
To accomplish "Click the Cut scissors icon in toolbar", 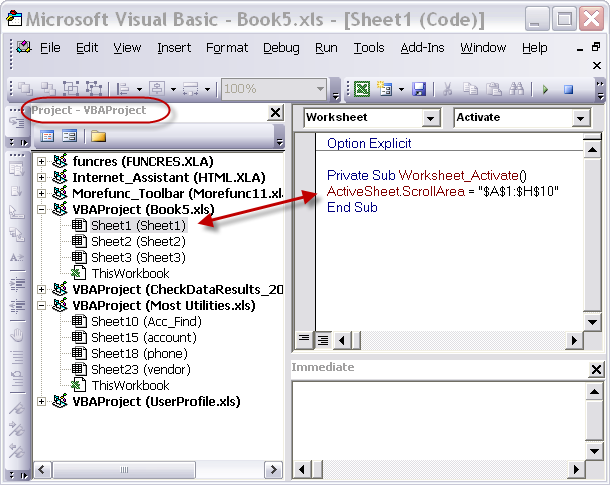I will (x=447, y=89).
